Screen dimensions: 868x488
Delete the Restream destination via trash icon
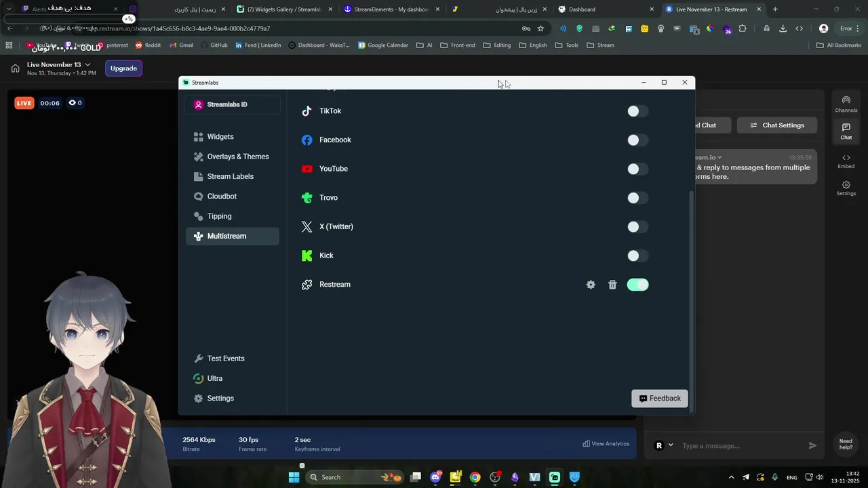[x=612, y=285]
